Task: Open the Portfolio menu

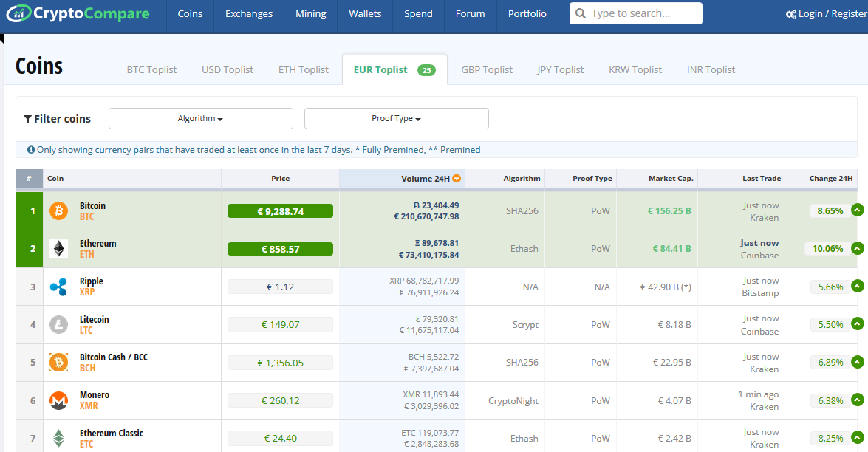Action: pos(527,14)
